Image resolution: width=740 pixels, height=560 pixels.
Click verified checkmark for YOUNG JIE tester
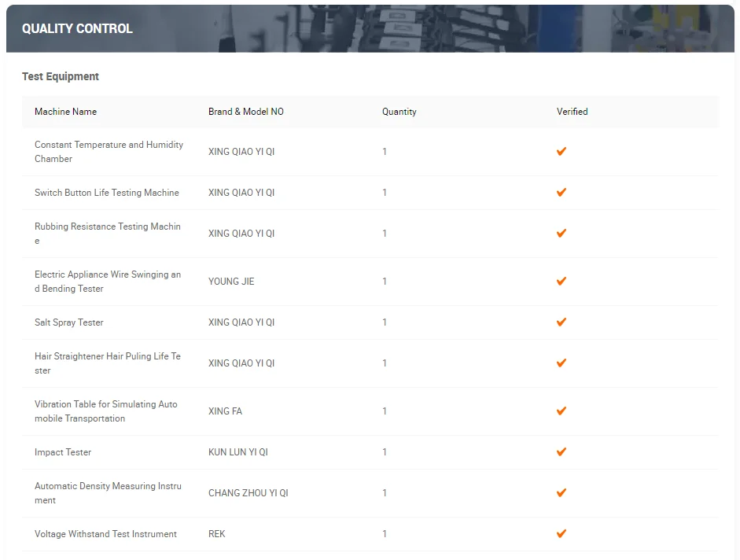click(561, 281)
